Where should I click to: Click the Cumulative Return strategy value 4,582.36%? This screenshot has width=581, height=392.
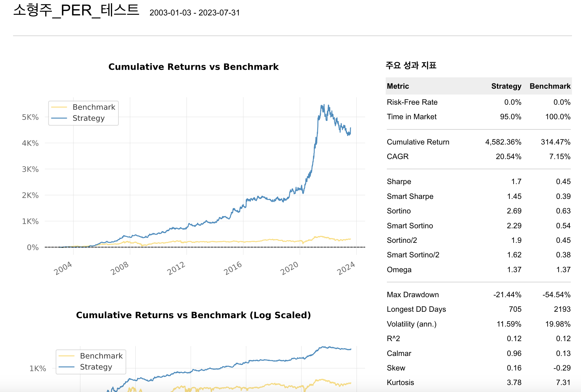(x=503, y=142)
